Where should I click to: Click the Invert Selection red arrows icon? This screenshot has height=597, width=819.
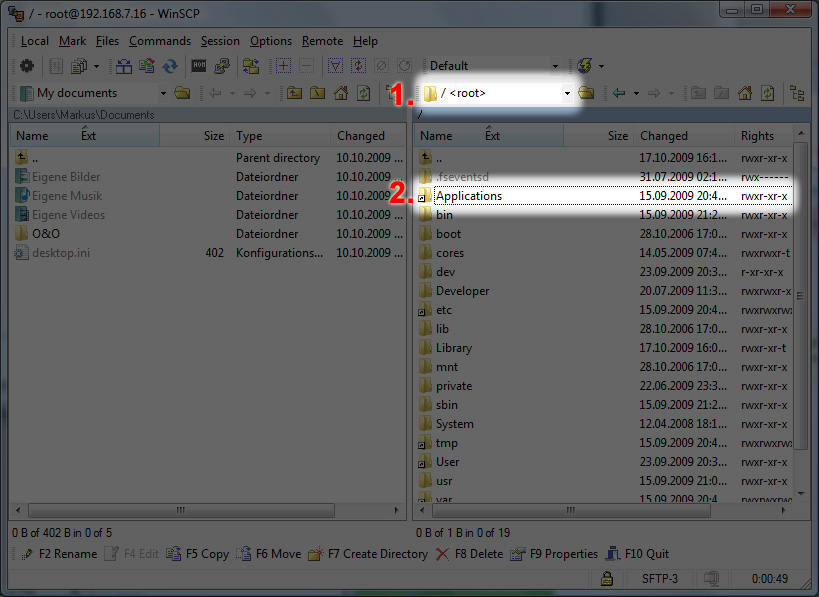click(358, 66)
